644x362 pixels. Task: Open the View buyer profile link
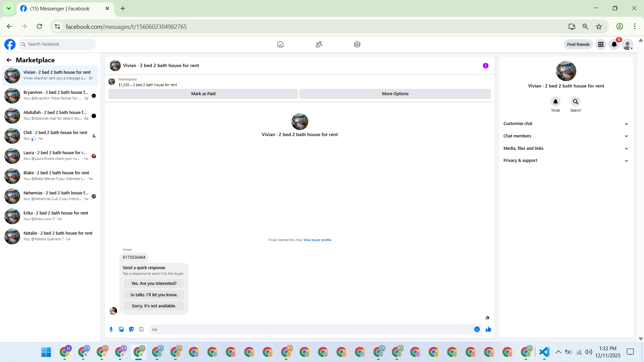click(x=317, y=240)
